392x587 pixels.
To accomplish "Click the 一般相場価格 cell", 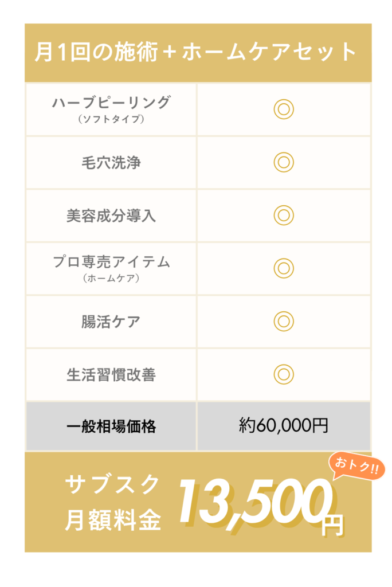I will [x=111, y=426].
